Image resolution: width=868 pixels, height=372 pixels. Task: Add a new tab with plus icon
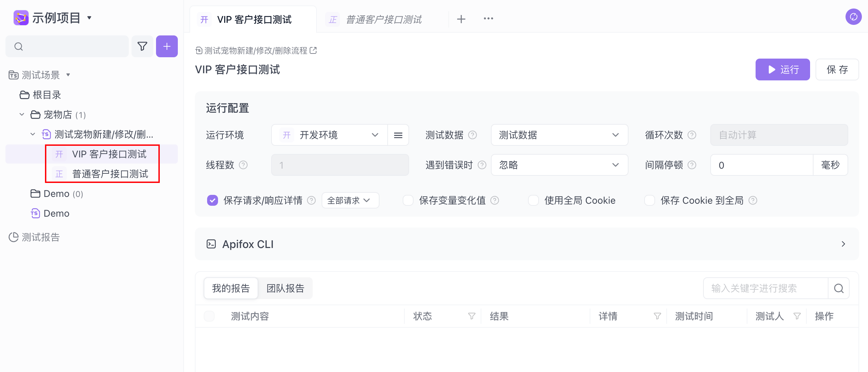[461, 19]
